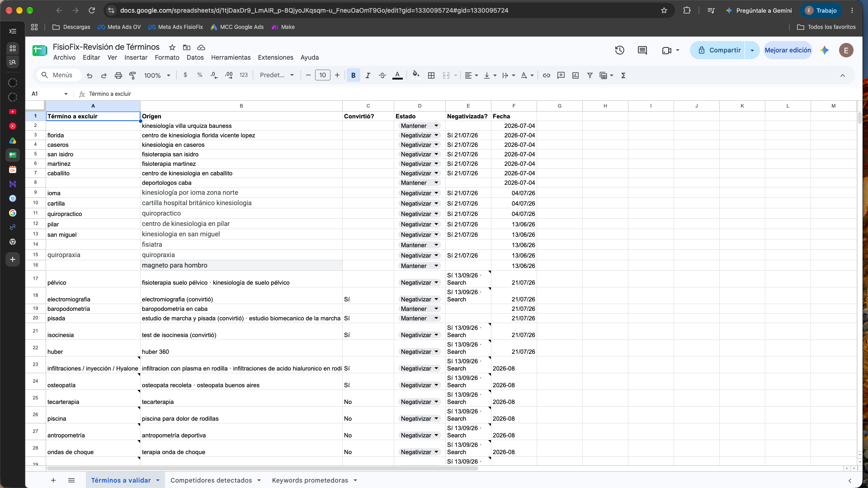Open comments panel icon
Viewport: 868px width, 488px height.
pos(642,50)
